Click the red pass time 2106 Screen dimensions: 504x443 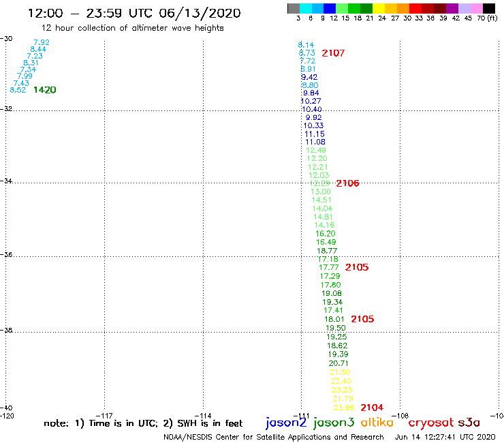tap(347, 183)
